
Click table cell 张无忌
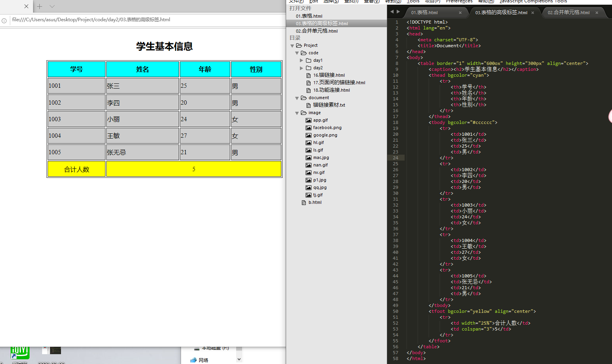(x=142, y=152)
